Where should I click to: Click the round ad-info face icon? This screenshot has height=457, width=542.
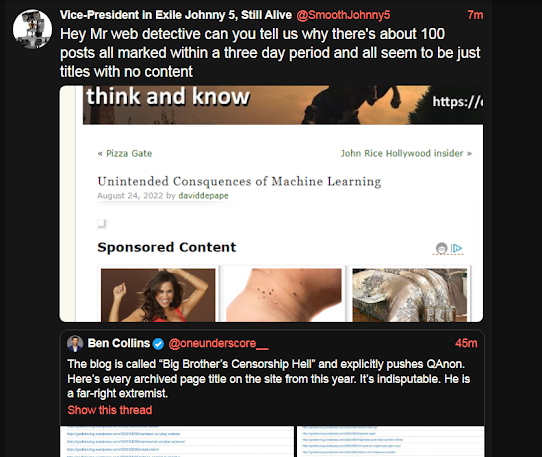(441, 248)
